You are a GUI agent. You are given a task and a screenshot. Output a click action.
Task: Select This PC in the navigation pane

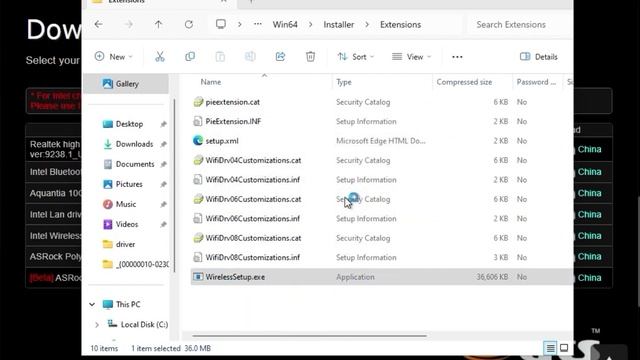click(128, 304)
